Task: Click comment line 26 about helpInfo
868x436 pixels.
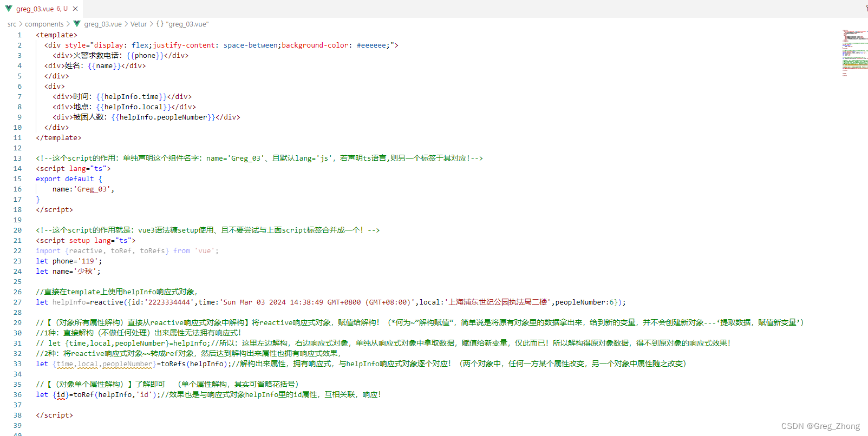Action: click(x=117, y=292)
